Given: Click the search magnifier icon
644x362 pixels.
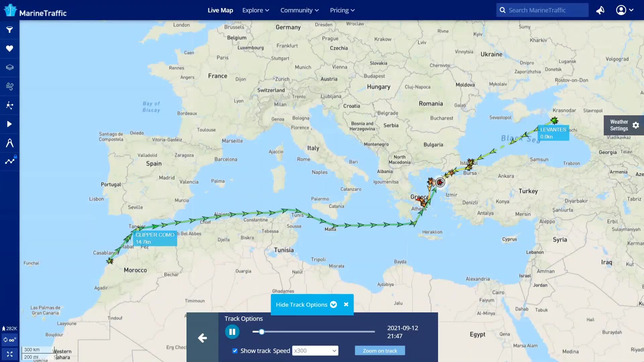Looking at the screenshot, I should coord(502,10).
